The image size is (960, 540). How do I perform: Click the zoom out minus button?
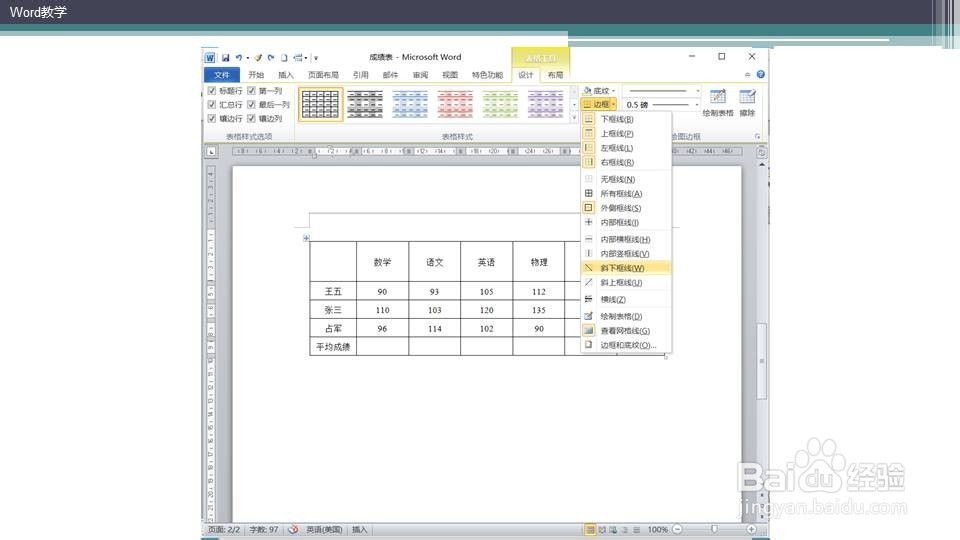(x=677, y=529)
